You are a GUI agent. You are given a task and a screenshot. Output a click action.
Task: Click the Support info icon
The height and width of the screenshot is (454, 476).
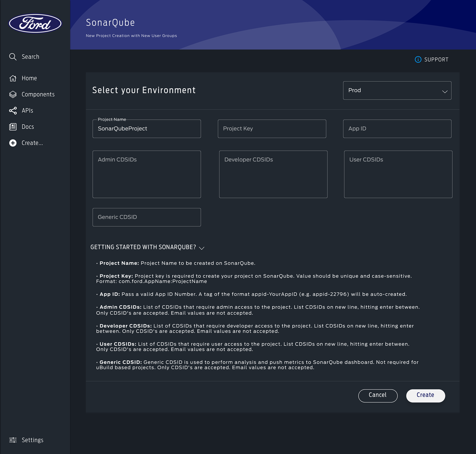[x=418, y=59]
